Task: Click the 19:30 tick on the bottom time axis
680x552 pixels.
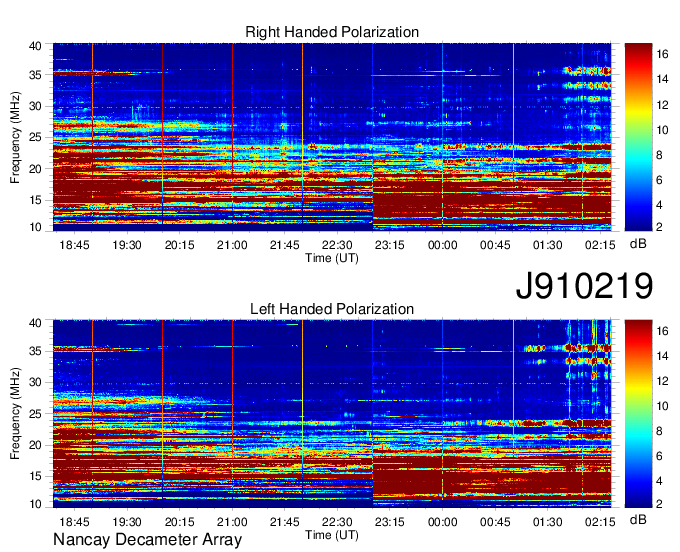Action: pyautogui.click(x=127, y=522)
